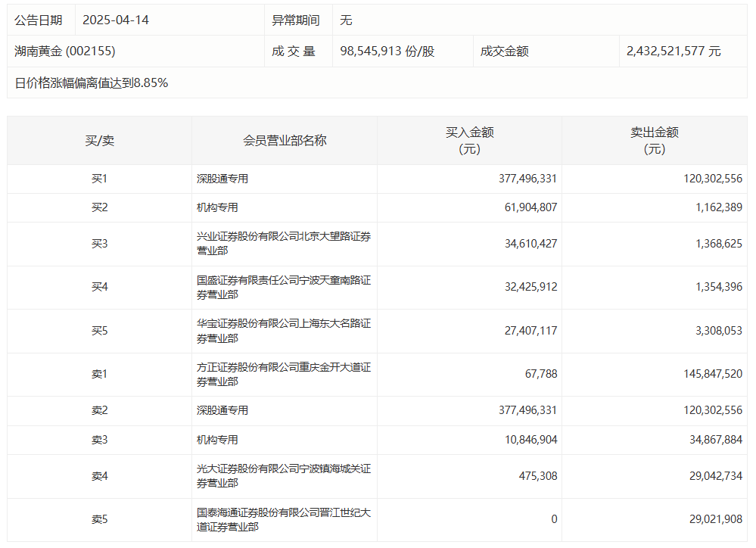Image resolution: width=756 pixels, height=548 pixels.
Task: Click the turnover amount 2,432,521,577 元
Action: [674, 51]
